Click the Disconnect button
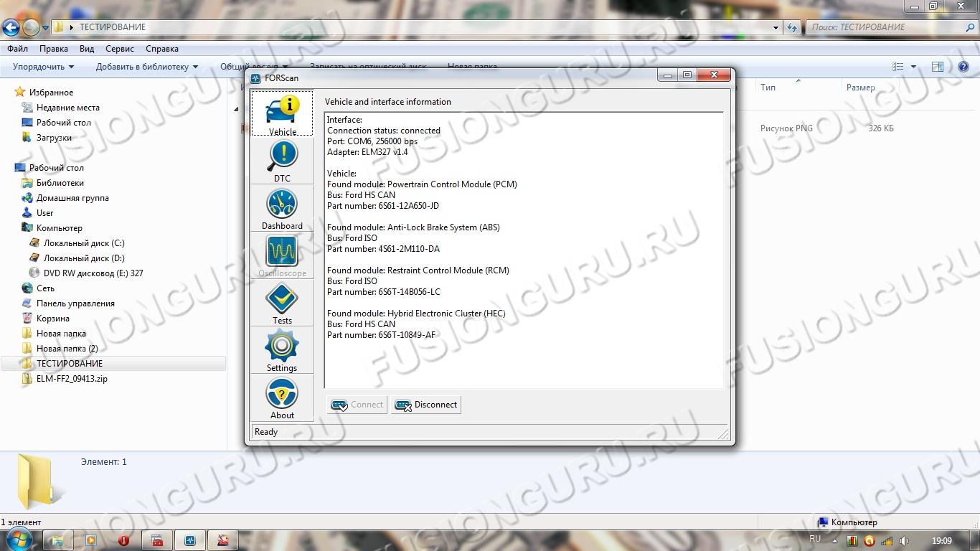The width and height of the screenshot is (980, 551). [x=426, y=405]
